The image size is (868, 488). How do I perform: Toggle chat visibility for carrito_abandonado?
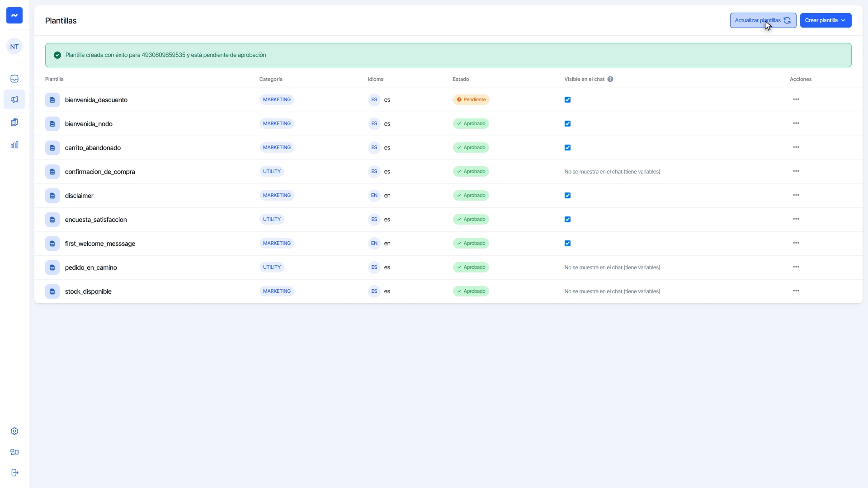567,148
